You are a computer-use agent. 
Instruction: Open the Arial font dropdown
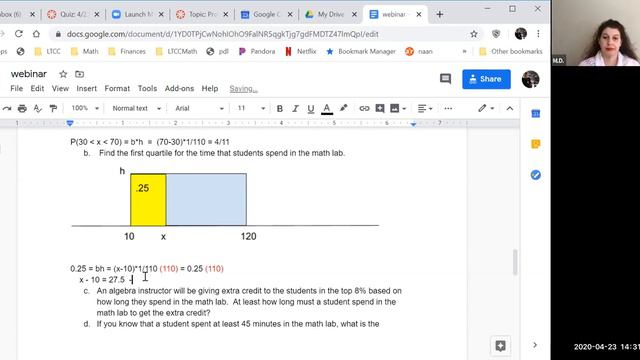coord(199,108)
